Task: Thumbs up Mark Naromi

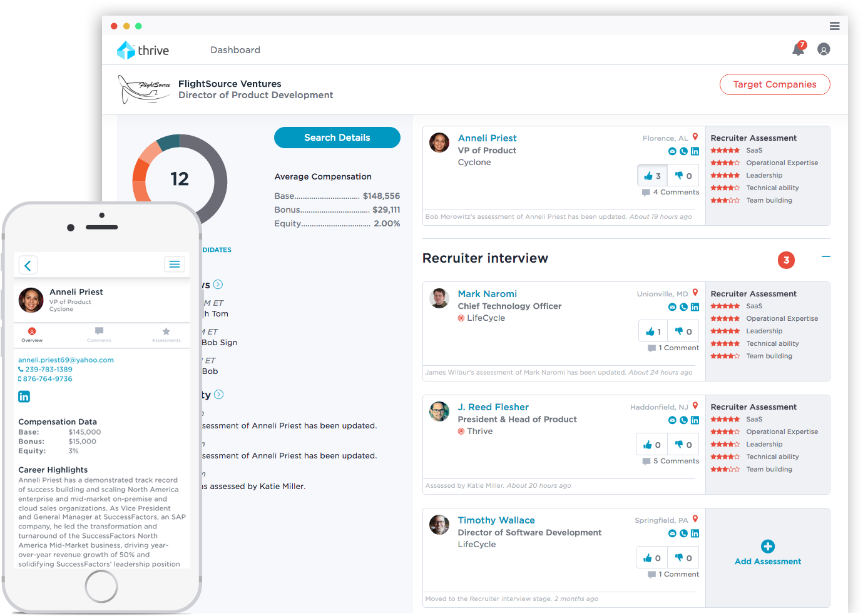Action: (x=653, y=331)
